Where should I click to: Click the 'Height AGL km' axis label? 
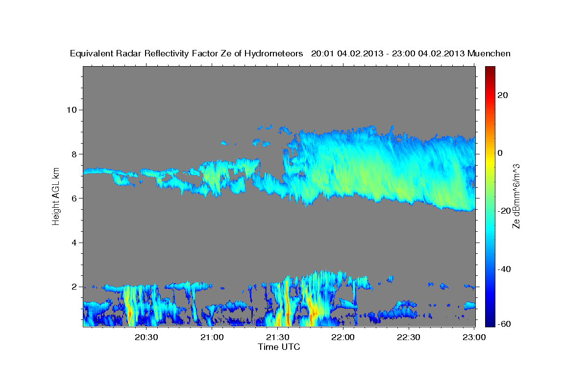click(56, 196)
